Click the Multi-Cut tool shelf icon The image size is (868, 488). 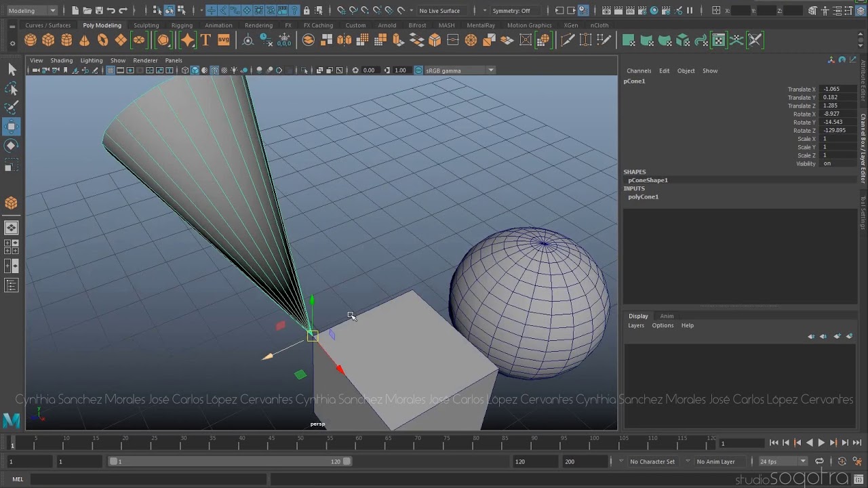(568, 41)
